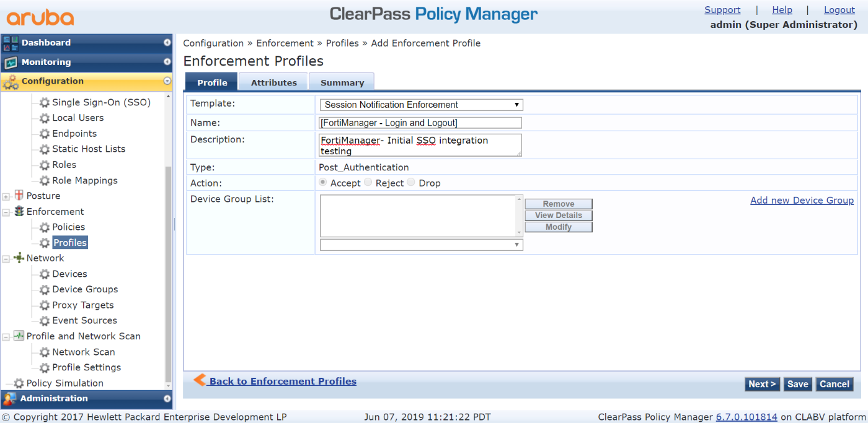
Task: Click gear icon beside Role Mappings
Action: (45, 181)
